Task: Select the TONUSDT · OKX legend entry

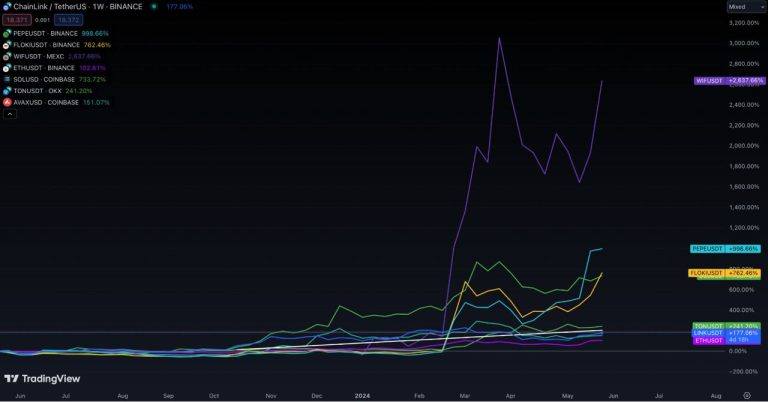Action: click(38, 90)
